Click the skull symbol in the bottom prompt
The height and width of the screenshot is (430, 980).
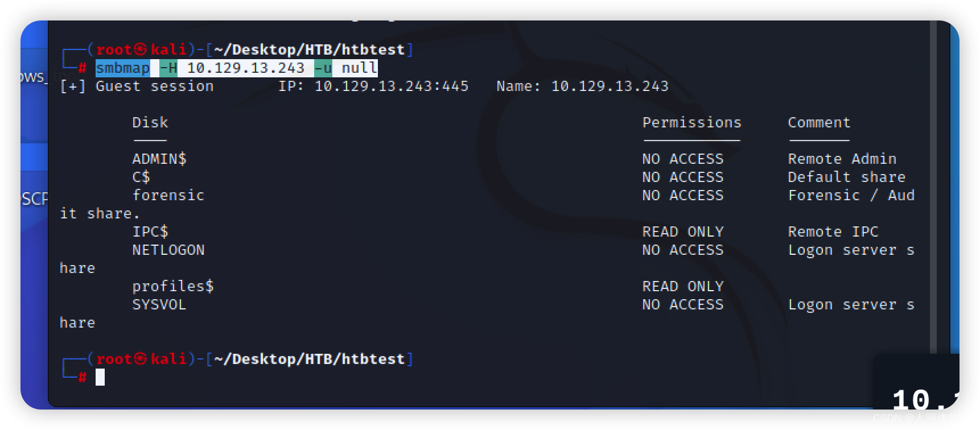141,359
